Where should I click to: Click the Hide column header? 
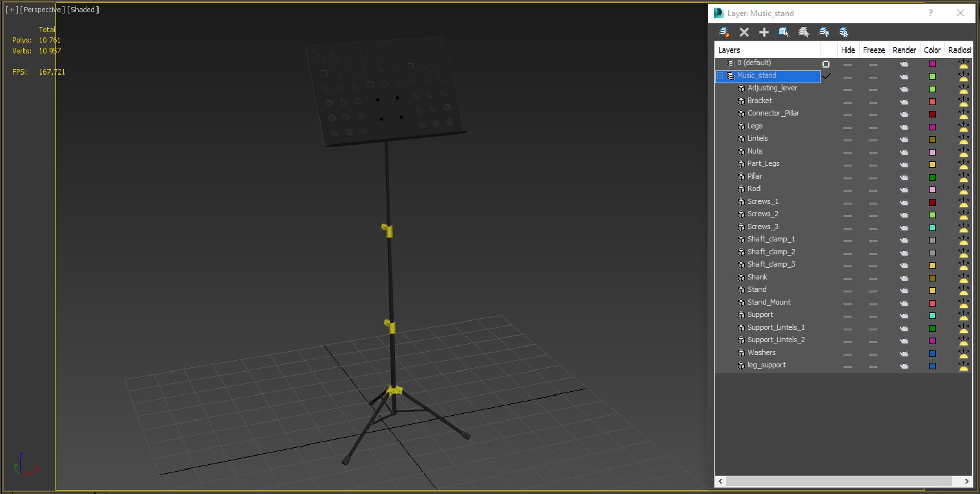[x=848, y=50]
